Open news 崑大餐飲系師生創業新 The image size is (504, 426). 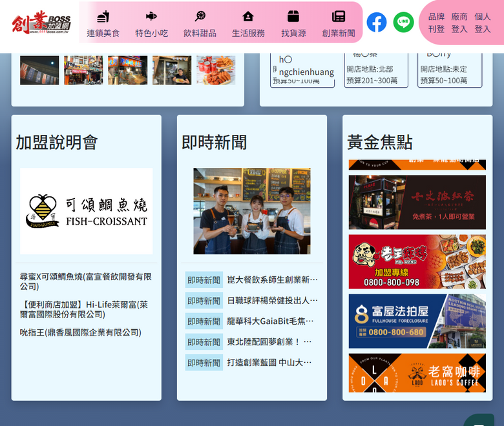click(x=273, y=280)
